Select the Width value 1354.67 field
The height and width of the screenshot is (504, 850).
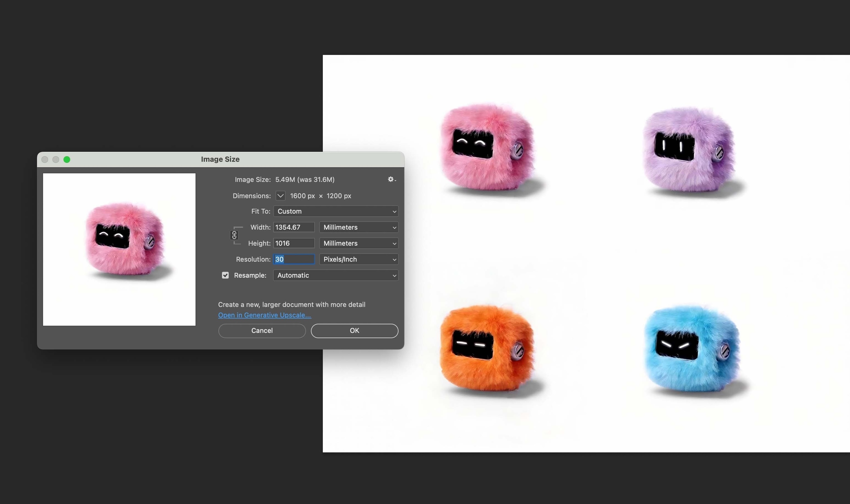point(294,227)
